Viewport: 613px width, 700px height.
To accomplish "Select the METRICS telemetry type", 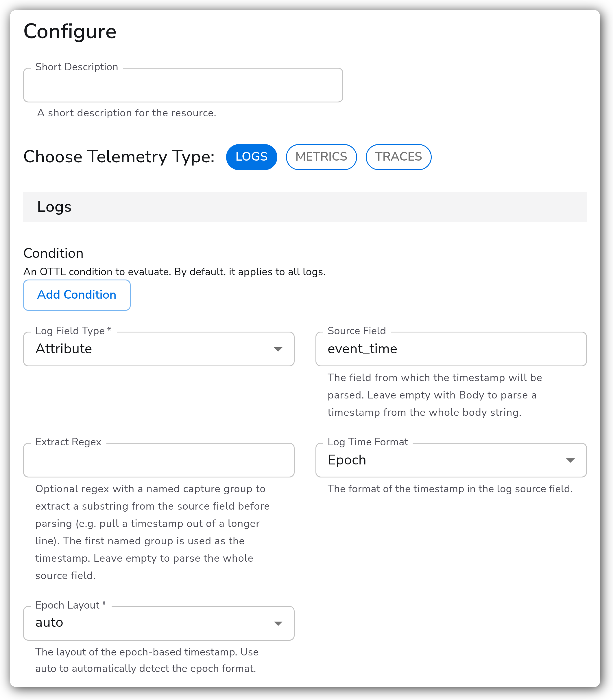I will [321, 157].
